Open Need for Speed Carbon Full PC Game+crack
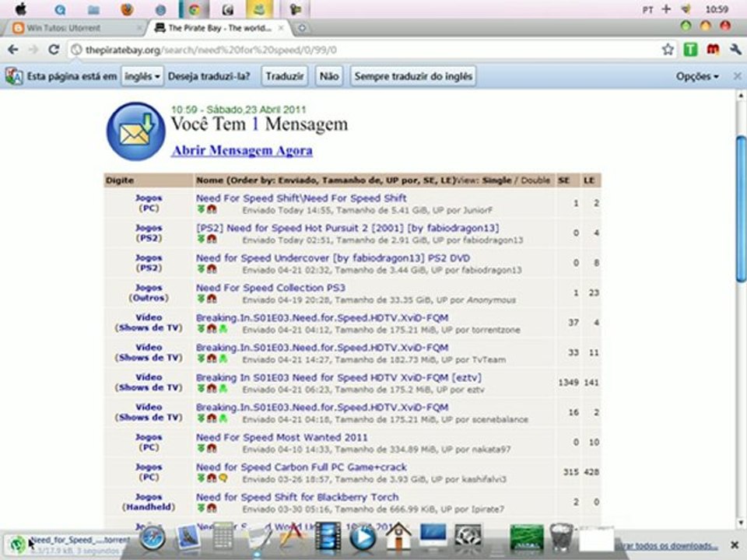 pos(302,467)
